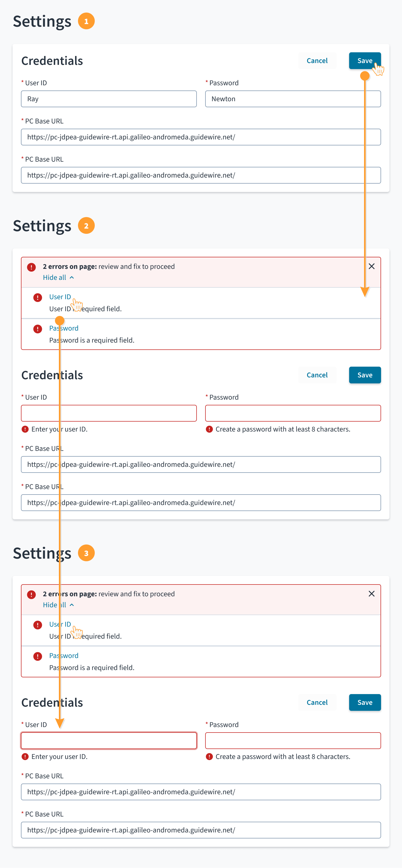Click the Password field containing Newton
The width and height of the screenshot is (402, 868).
(x=293, y=99)
